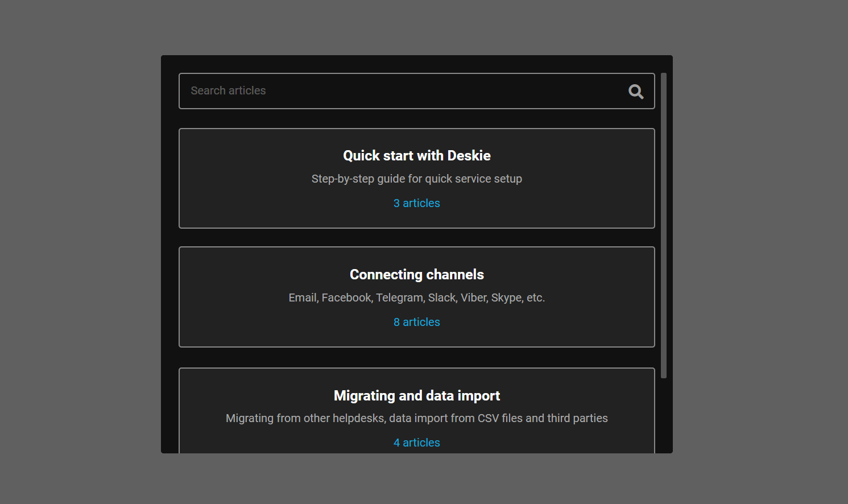The image size is (848, 504).
Task: Click the dimmed area below the help panel
Action: tap(416, 479)
